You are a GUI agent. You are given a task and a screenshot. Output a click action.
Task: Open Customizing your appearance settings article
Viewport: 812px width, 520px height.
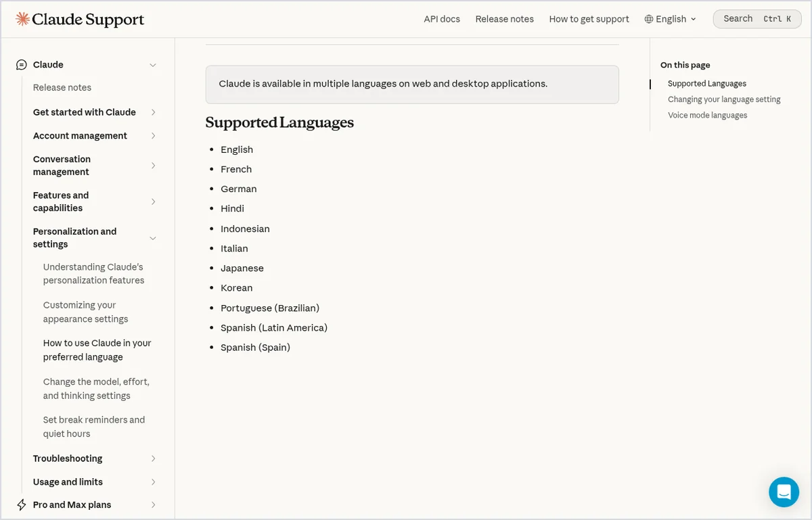click(86, 312)
